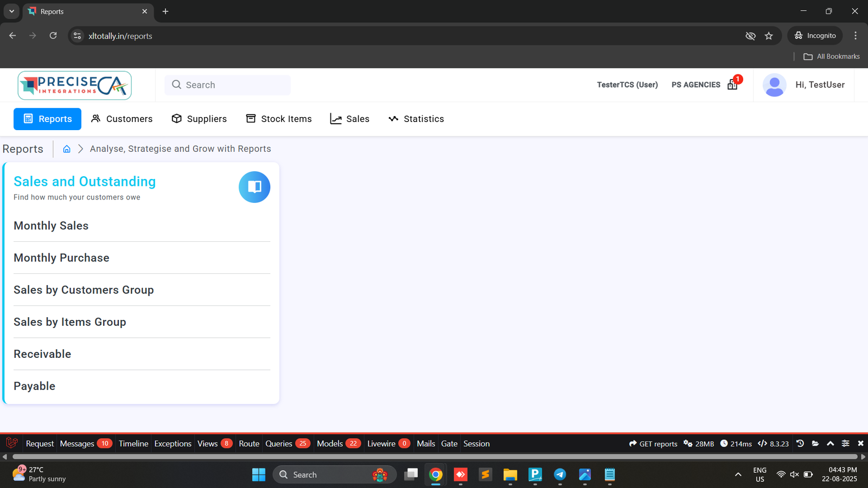Switch to the Queries debugbar tab

pyautogui.click(x=279, y=444)
